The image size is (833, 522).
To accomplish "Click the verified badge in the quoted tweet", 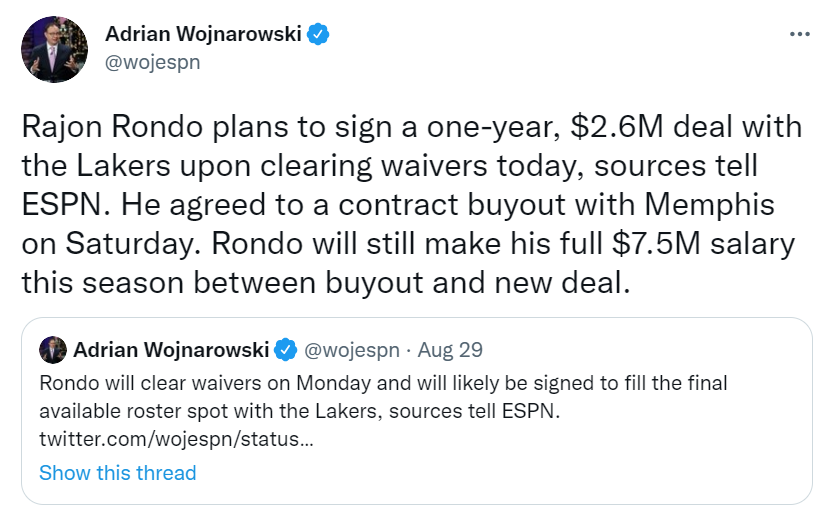I will point(286,350).
